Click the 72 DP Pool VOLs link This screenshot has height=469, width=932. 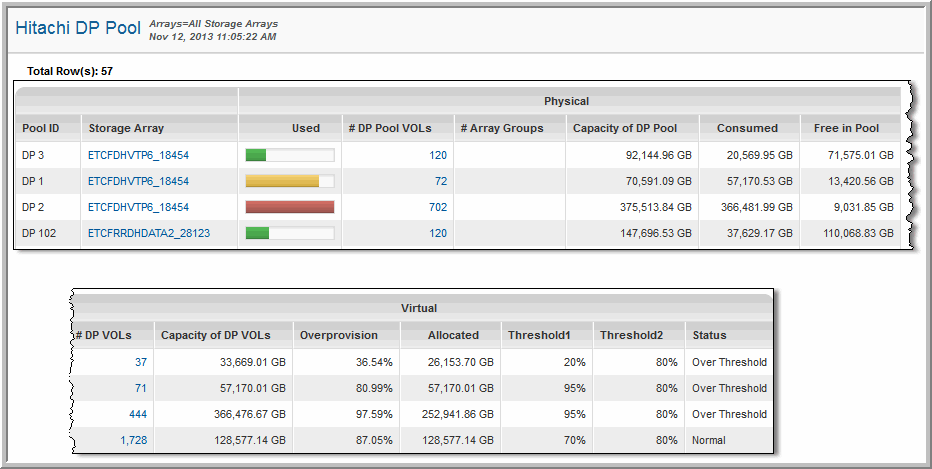point(439,181)
